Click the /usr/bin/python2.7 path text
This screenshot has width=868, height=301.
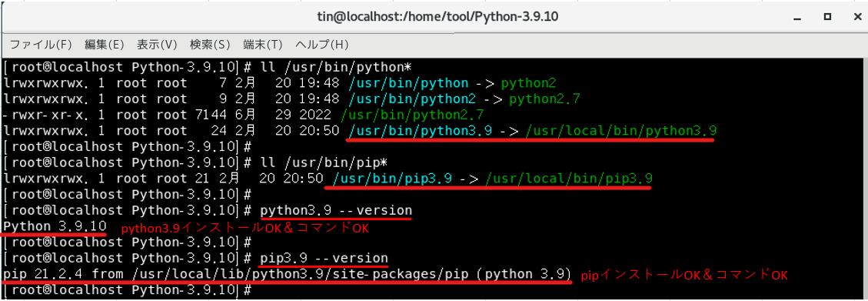(x=413, y=115)
